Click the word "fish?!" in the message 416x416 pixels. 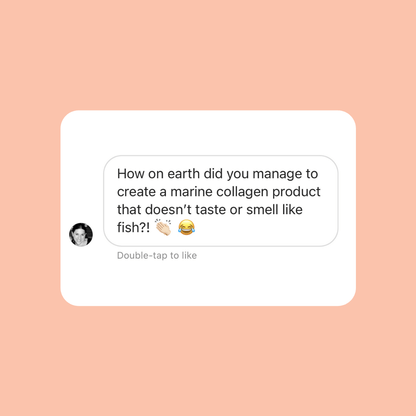pyautogui.click(x=133, y=228)
